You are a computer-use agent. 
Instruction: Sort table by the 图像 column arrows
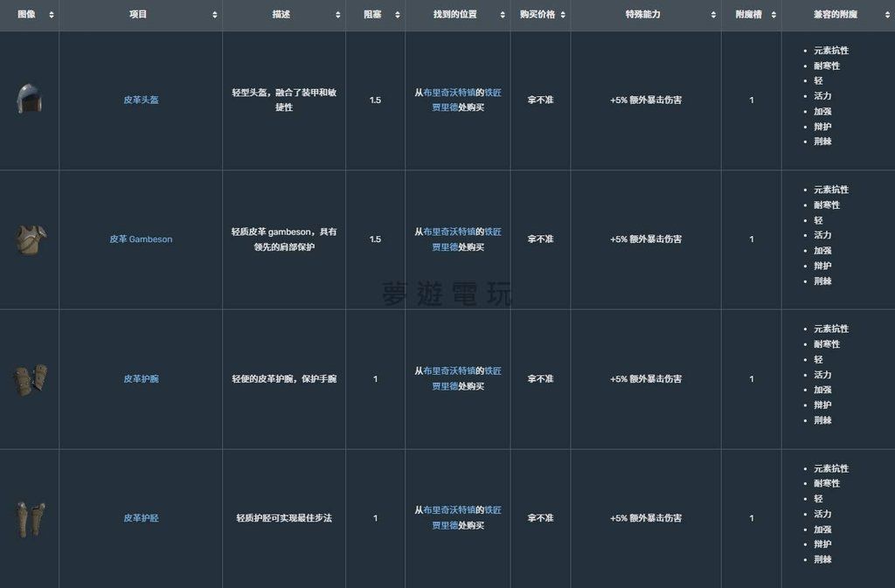[x=52, y=15]
